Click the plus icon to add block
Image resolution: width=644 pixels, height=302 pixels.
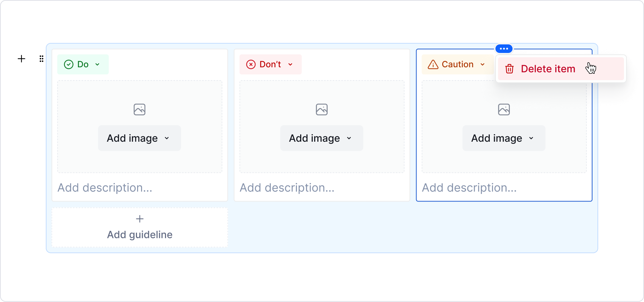[x=21, y=59]
